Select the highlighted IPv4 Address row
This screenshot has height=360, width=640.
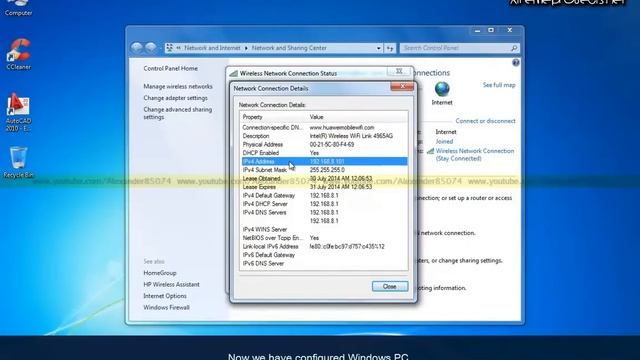324,162
